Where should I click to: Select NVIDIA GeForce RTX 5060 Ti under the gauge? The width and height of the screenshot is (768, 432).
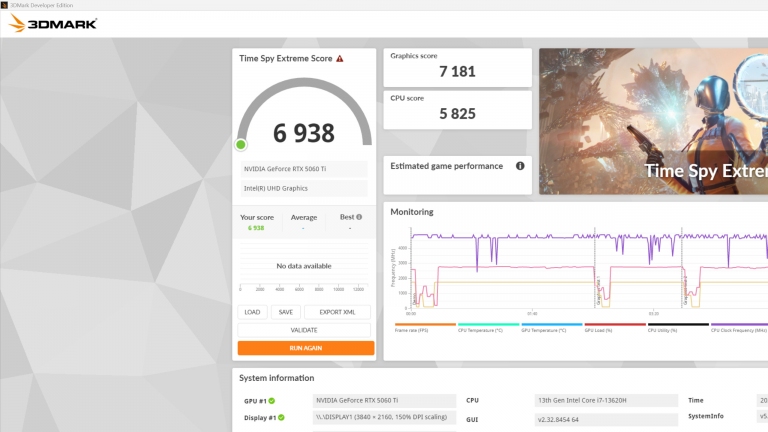304,169
